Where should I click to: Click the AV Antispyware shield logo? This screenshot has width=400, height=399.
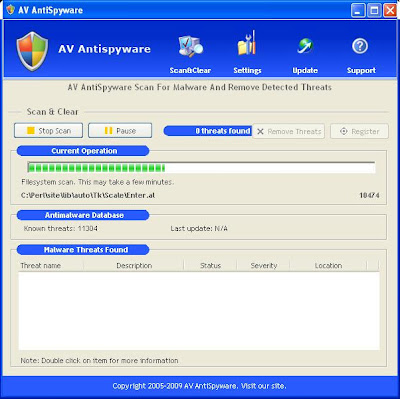[32, 51]
